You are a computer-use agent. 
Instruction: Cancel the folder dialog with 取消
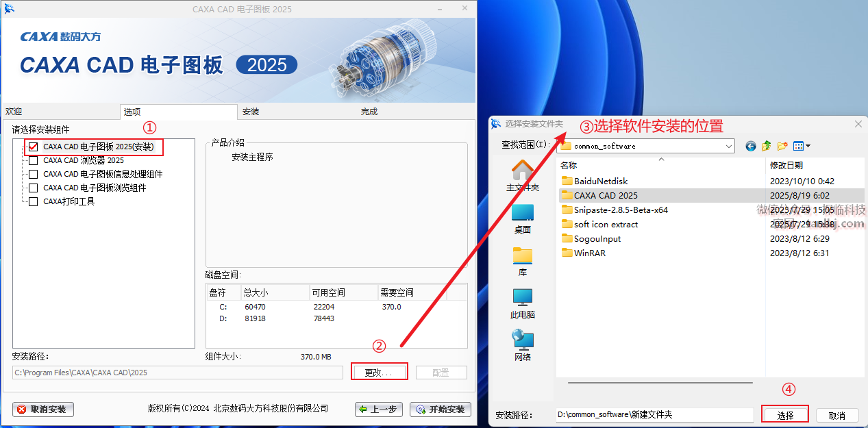click(x=836, y=416)
